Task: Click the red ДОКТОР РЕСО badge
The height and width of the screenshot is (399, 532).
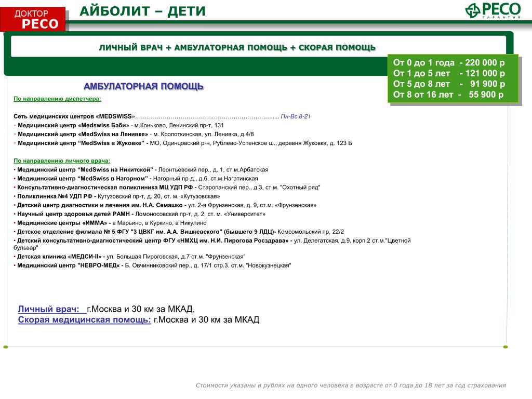Action: pyautogui.click(x=33, y=19)
